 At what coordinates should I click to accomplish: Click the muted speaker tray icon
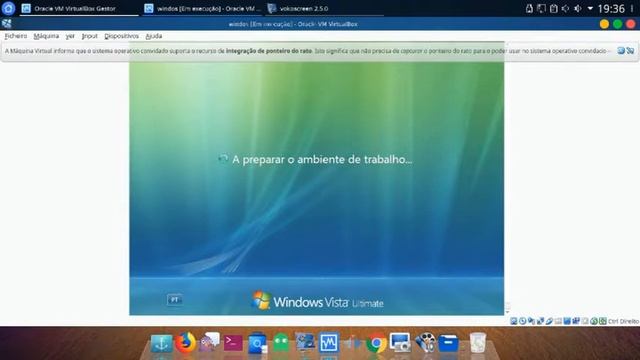(x=565, y=9)
